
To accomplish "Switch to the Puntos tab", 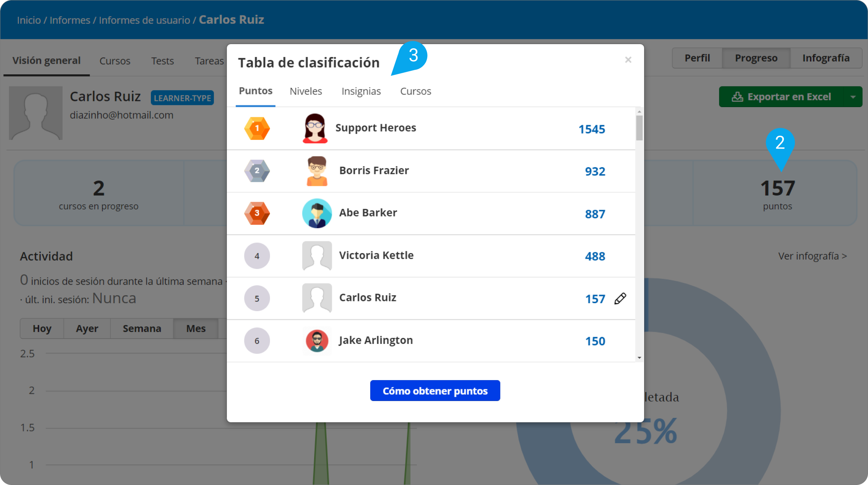I will pyautogui.click(x=256, y=91).
